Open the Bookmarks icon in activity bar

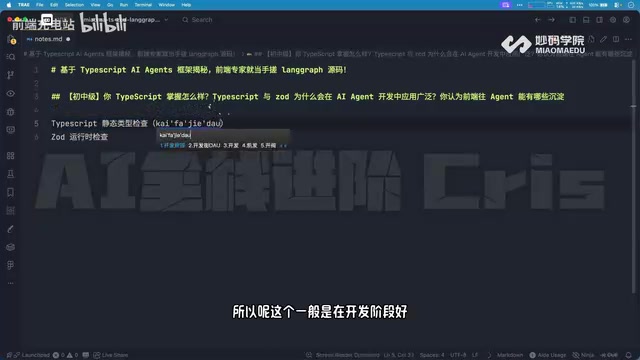tap(11, 192)
